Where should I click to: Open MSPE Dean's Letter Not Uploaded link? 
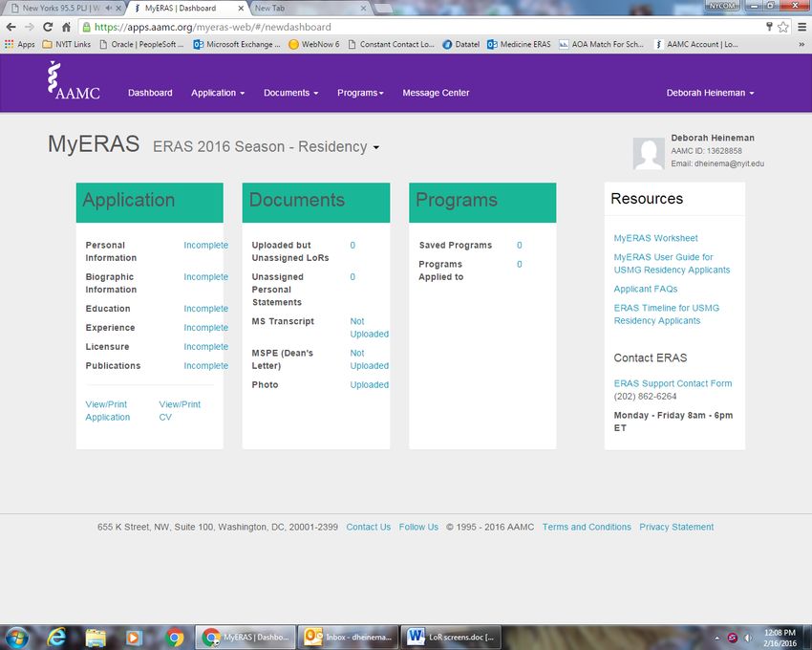[x=370, y=359]
